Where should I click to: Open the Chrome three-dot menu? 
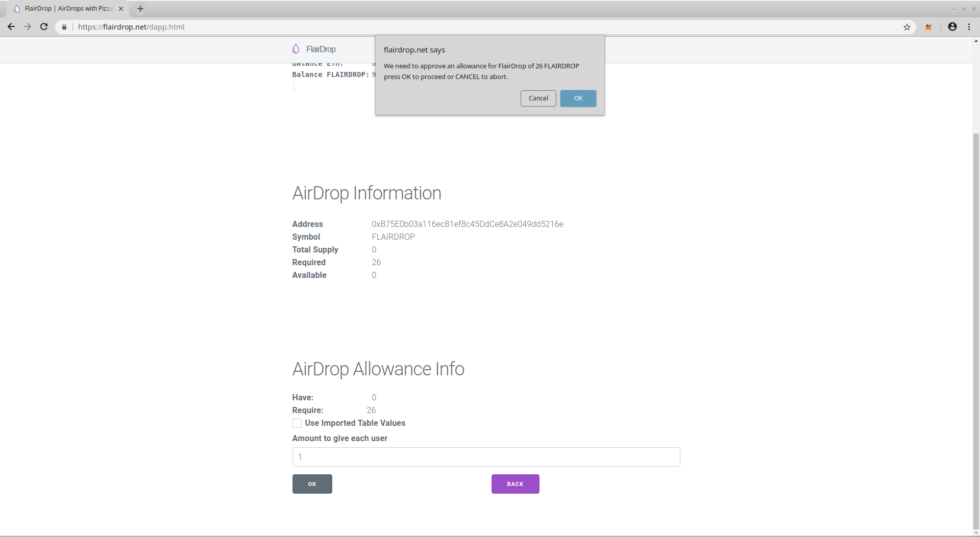[x=969, y=27]
